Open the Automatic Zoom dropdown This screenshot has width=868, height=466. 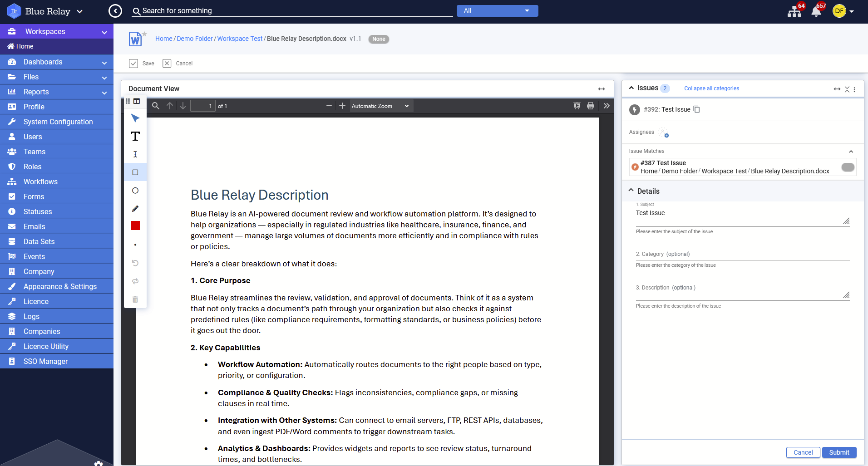pyautogui.click(x=380, y=106)
